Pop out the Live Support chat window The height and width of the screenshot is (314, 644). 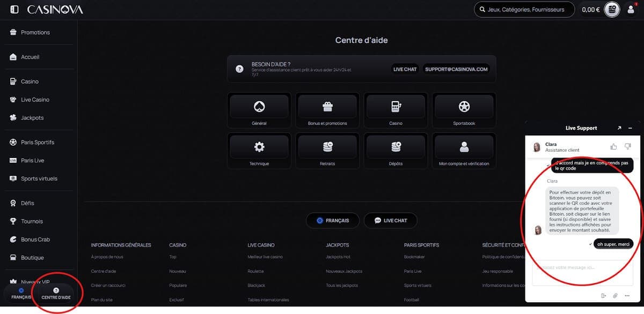point(619,129)
